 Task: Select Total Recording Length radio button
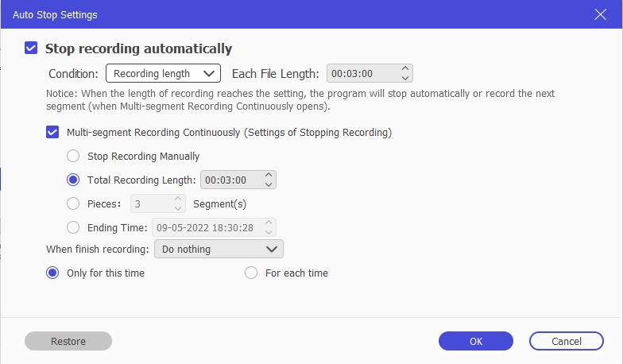73,180
